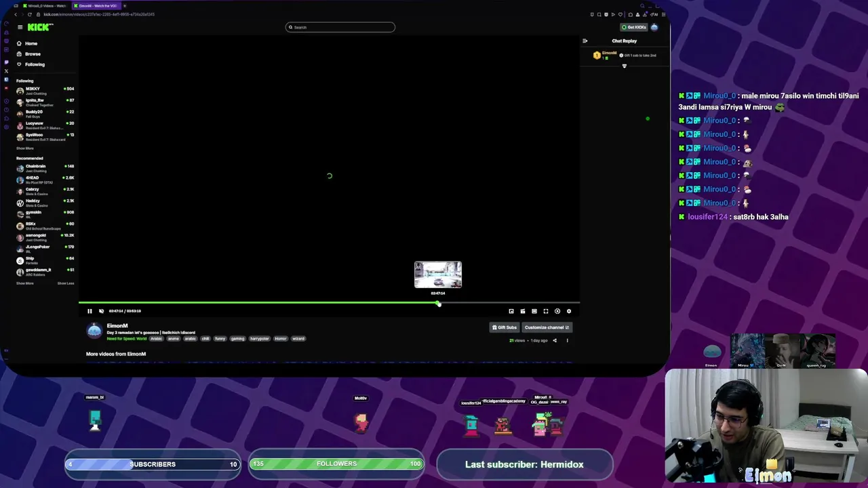Select the 'harrypoter' tag
Screen dimensions: 868x488
coord(260,338)
